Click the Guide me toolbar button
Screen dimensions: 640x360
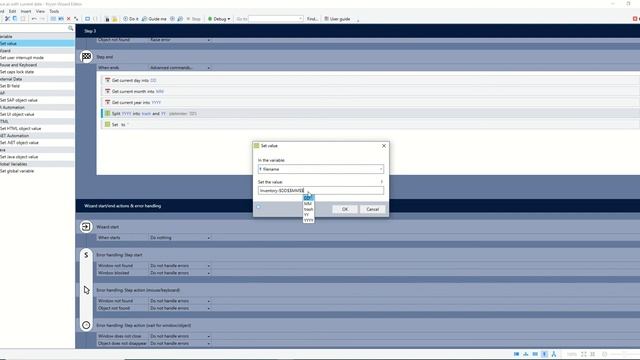click(154, 19)
